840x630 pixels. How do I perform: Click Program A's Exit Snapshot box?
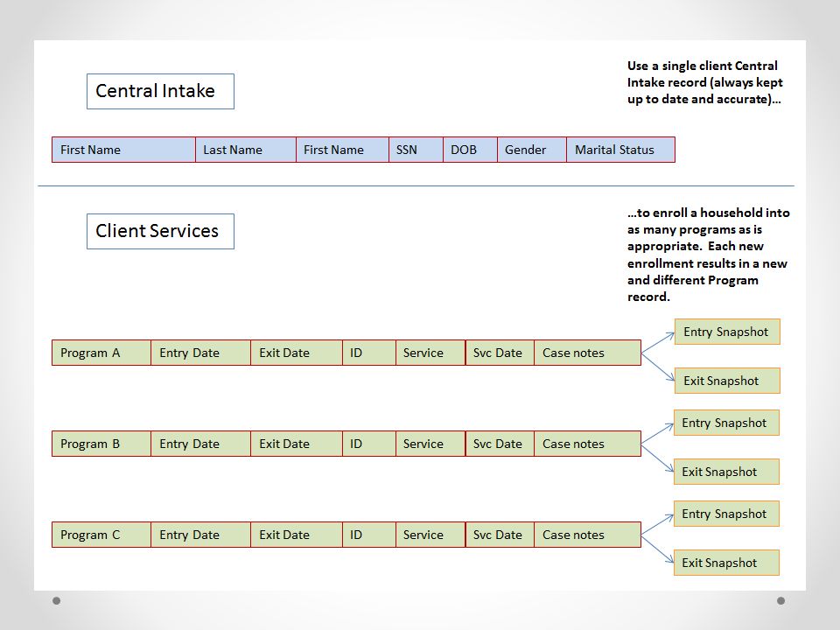(727, 381)
